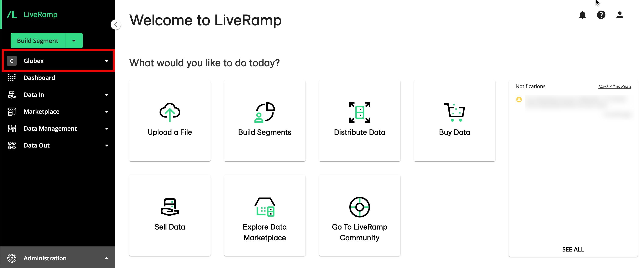644x268 pixels.
Task: Select the Dashboard menu item
Action: (x=39, y=77)
